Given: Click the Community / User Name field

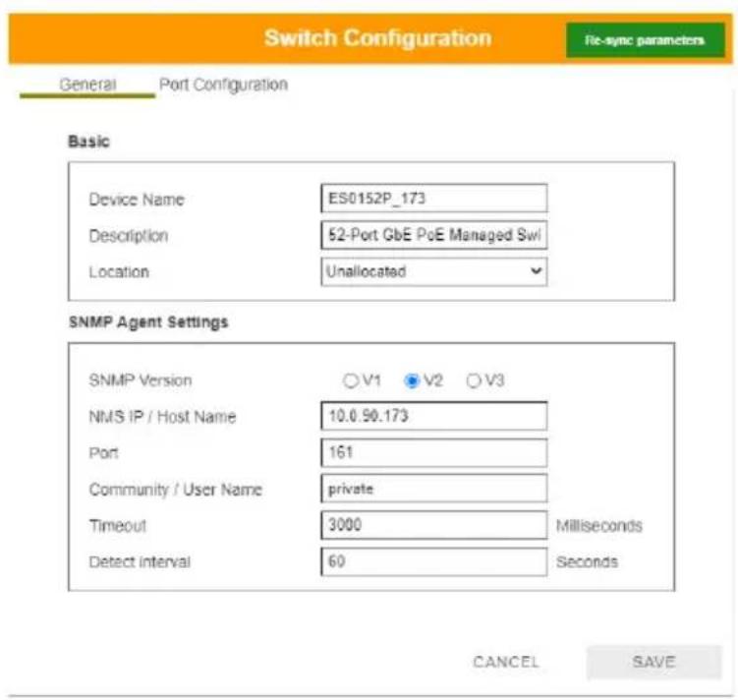Looking at the screenshot, I should [434, 489].
